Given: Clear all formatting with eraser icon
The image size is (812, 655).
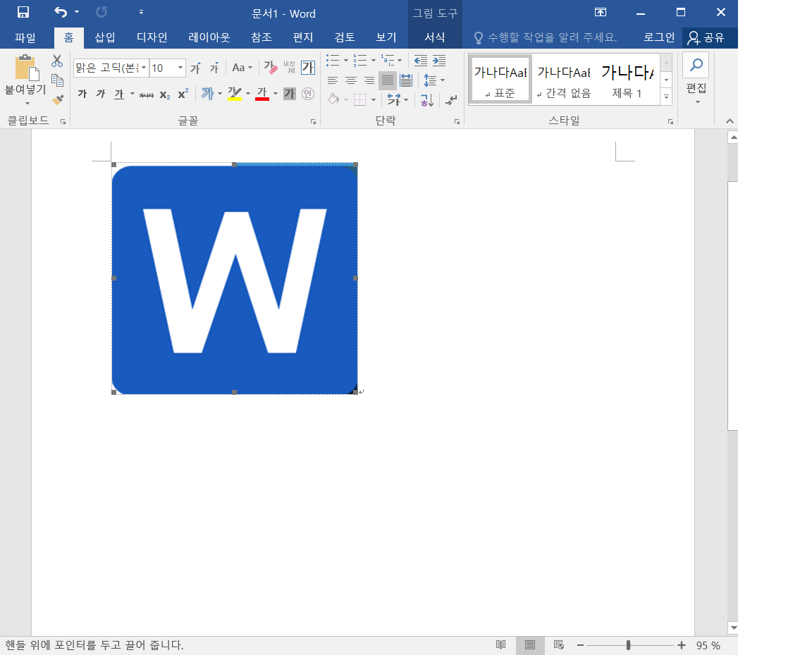Looking at the screenshot, I should tap(271, 67).
